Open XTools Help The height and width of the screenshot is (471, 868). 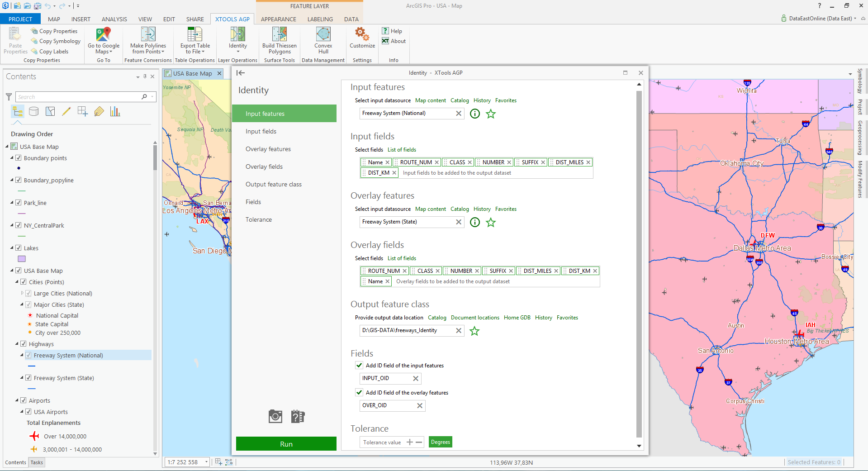(x=392, y=31)
